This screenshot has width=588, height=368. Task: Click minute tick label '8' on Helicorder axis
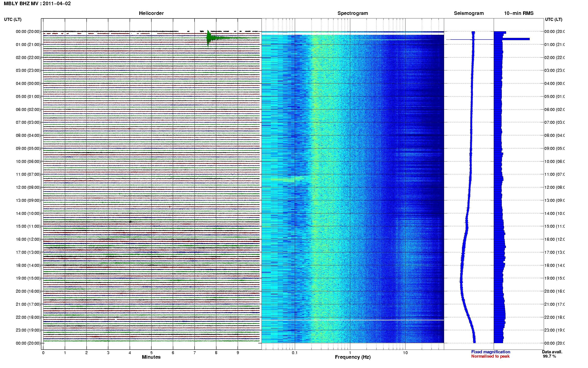216,353
